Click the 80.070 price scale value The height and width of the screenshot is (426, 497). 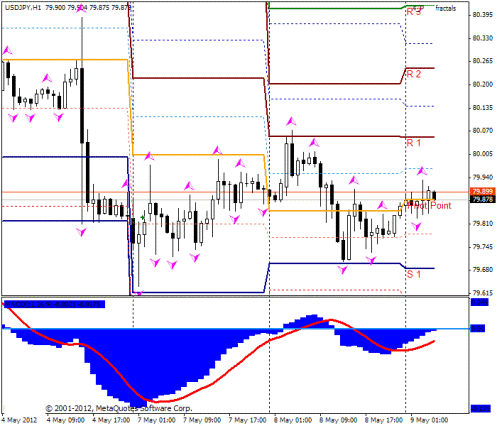[x=483, y=130]
